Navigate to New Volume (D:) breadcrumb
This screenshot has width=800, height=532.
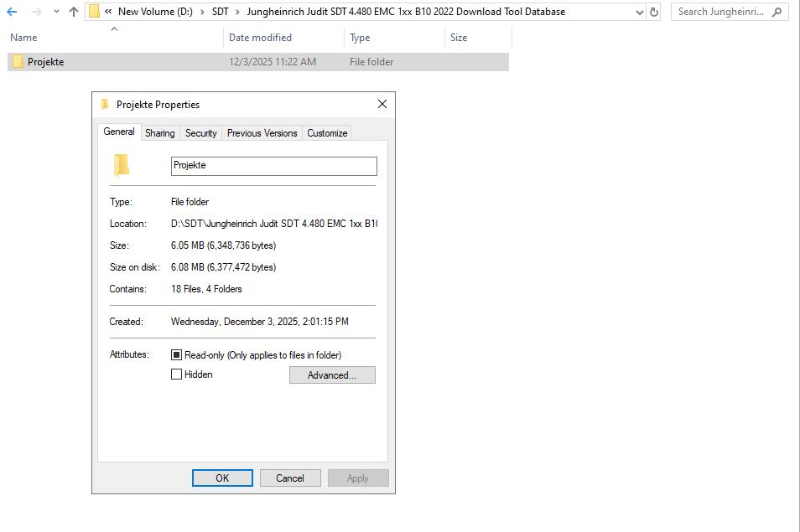click(x=155, y=11)
